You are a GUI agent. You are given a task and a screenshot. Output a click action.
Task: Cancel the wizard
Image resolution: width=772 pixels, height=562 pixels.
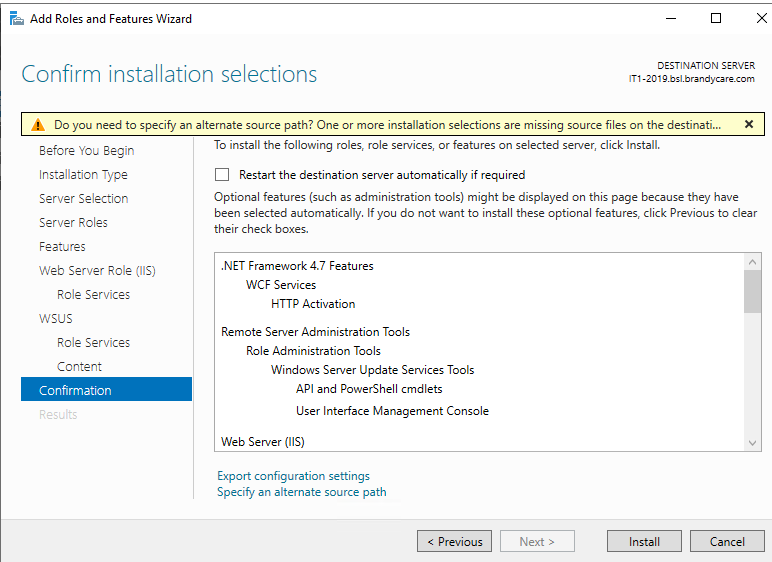[x=727, y=541]
